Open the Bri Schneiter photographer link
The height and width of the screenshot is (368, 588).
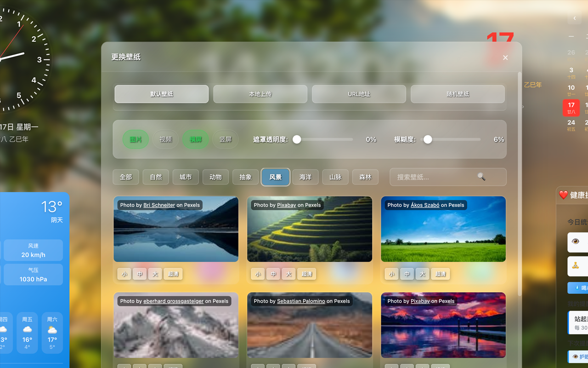(159, 205)
